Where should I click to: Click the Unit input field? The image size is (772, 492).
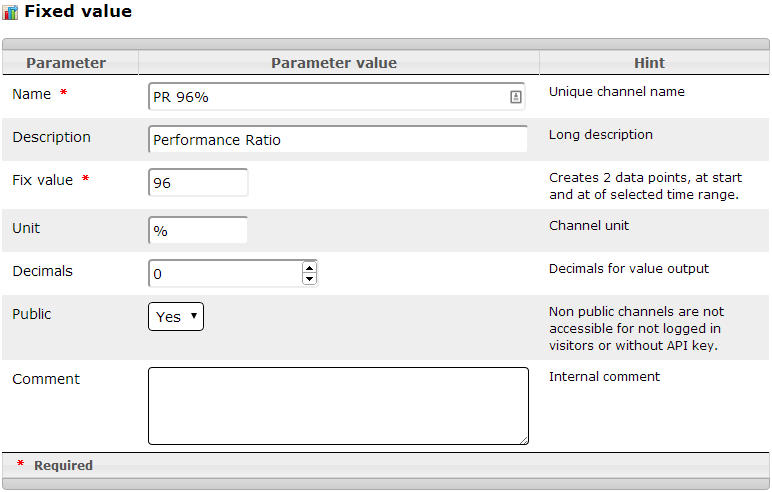coord(198,230)
